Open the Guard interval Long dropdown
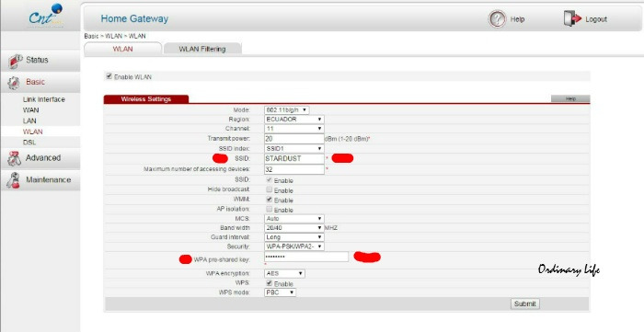The width and height of the screenshot is (644, 332). 294,237
